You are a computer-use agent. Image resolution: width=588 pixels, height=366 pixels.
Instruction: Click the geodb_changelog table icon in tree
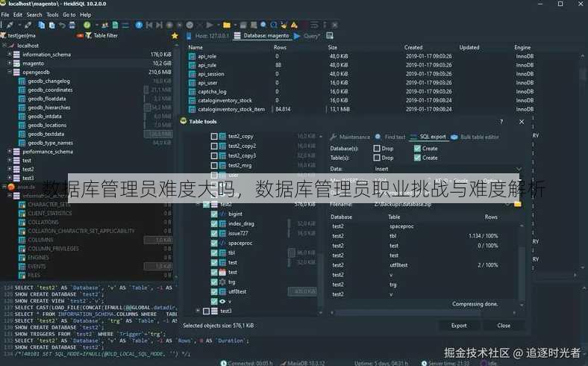[22, 81]
